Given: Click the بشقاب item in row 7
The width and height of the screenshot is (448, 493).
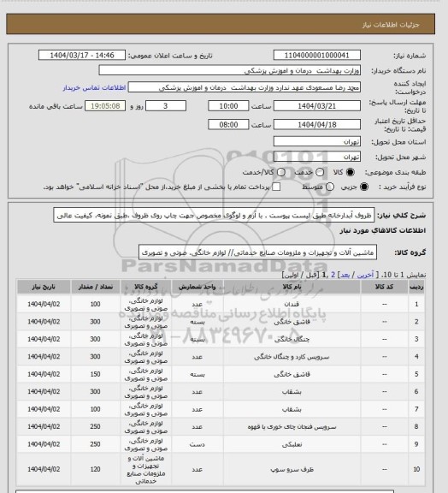Looking at the screenshot, I should tap(292, 409).
